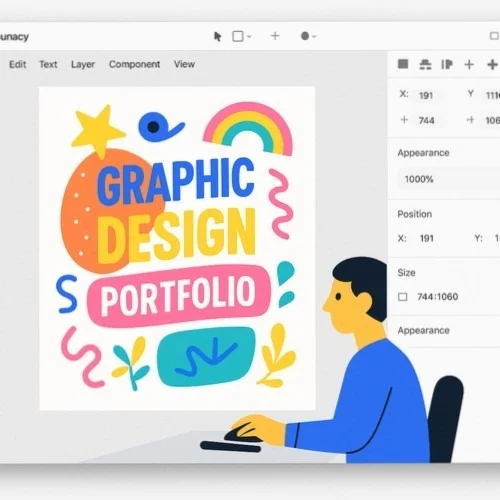This screenshot has height=500, width=500.
Task: Click the bold plus icon at inspector edge
Action: pyautogui.click(x=493, y=64)
